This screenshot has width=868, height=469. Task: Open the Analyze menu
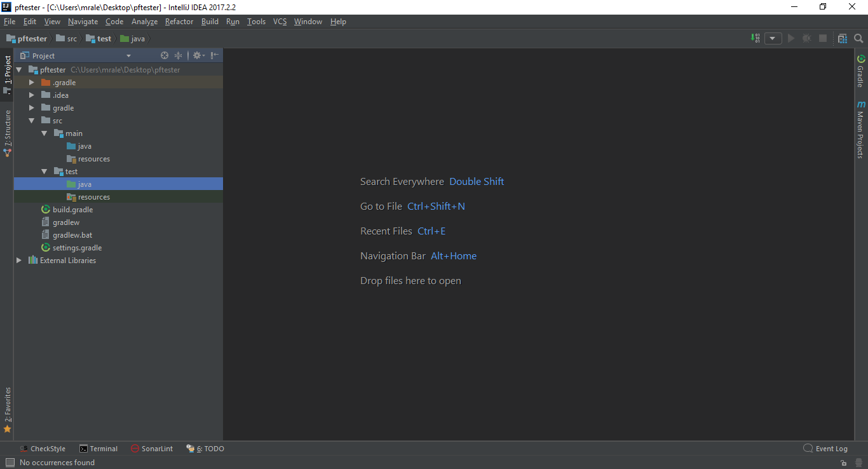(144, 22)
